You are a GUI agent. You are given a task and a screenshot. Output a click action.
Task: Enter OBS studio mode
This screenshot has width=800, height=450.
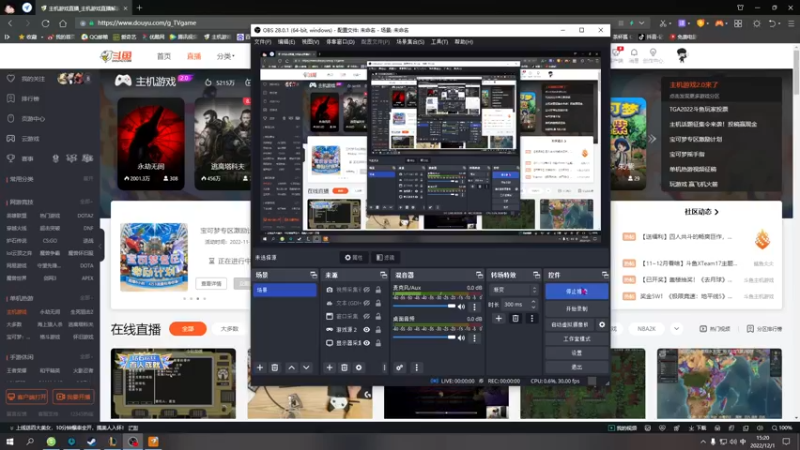pyautogui.click(x=577, y=339)
